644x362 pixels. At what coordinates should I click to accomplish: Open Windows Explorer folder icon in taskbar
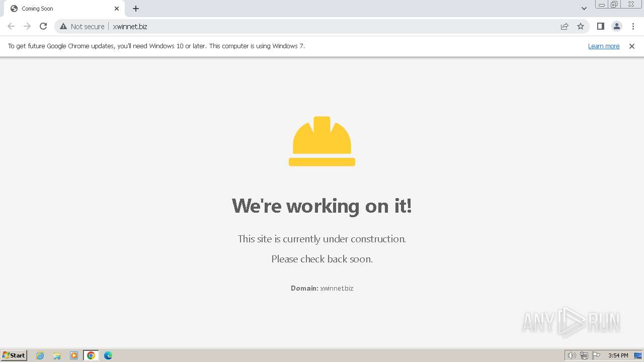tap(57, 355)
